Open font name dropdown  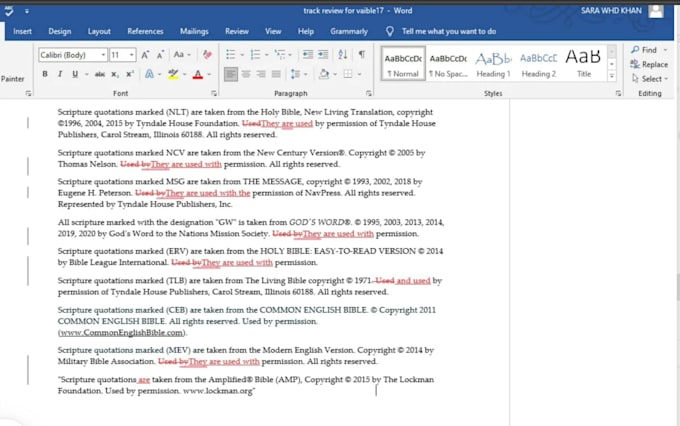pos(103,55)
